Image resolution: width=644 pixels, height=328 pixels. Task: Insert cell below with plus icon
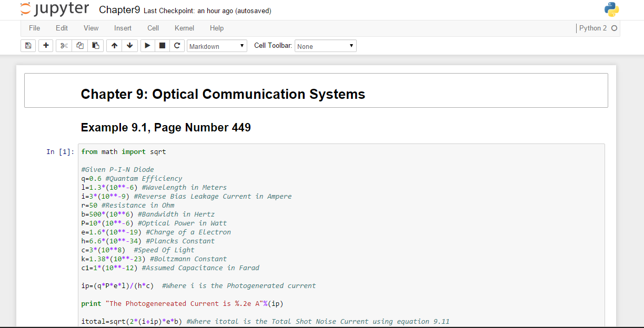coord(46,46)
